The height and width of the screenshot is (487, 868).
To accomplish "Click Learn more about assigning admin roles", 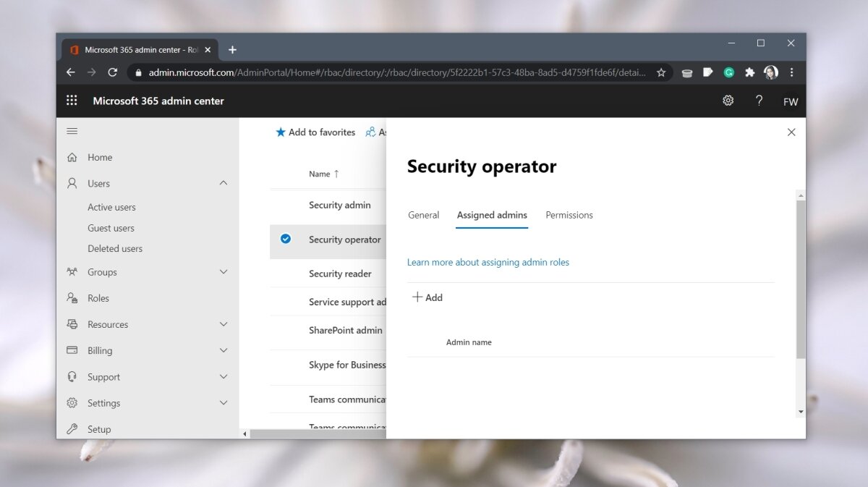I will tap(488, 262).
